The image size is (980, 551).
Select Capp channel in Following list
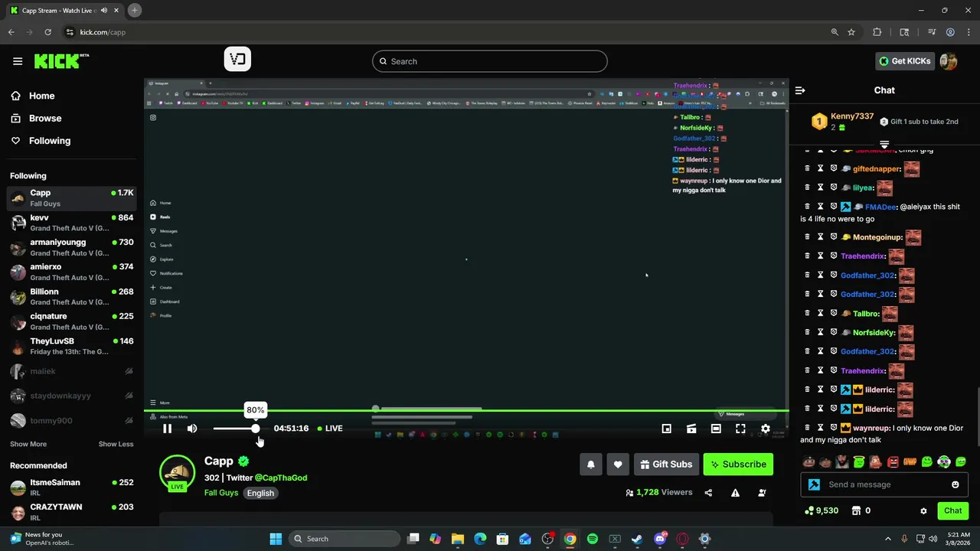[72, 198]
